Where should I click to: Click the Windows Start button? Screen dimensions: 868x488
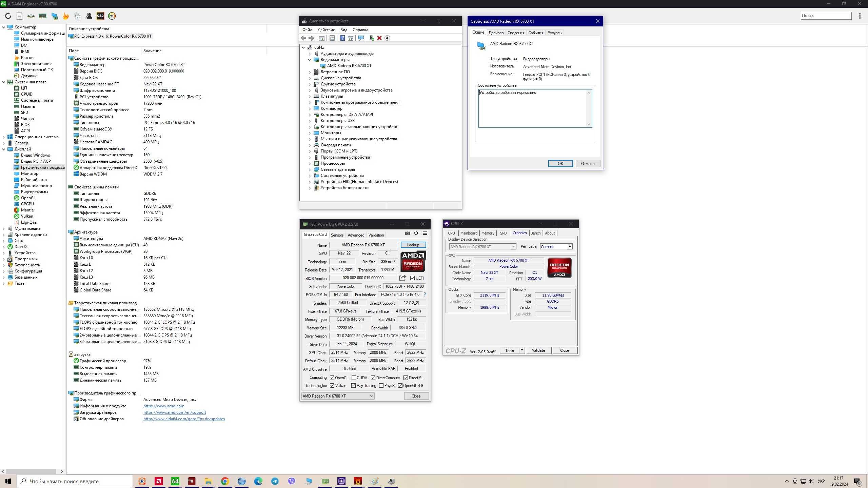8,481
